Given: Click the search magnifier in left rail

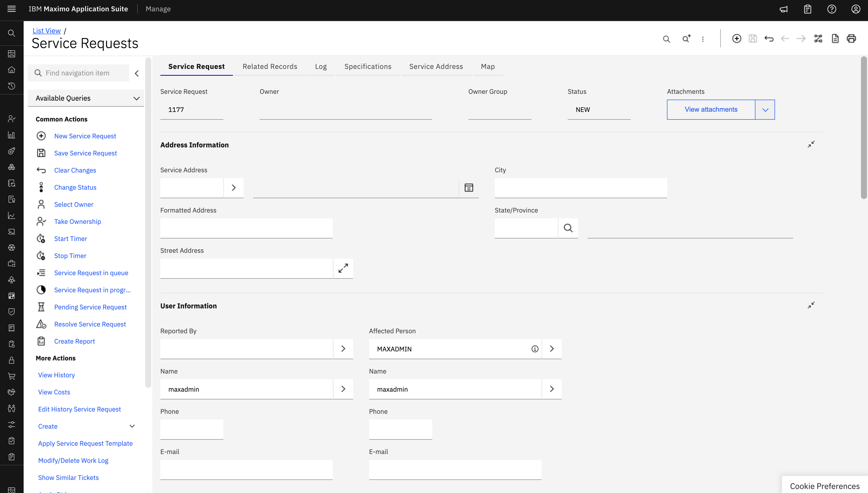Looking at the screenshot, I should click(12, 33).
